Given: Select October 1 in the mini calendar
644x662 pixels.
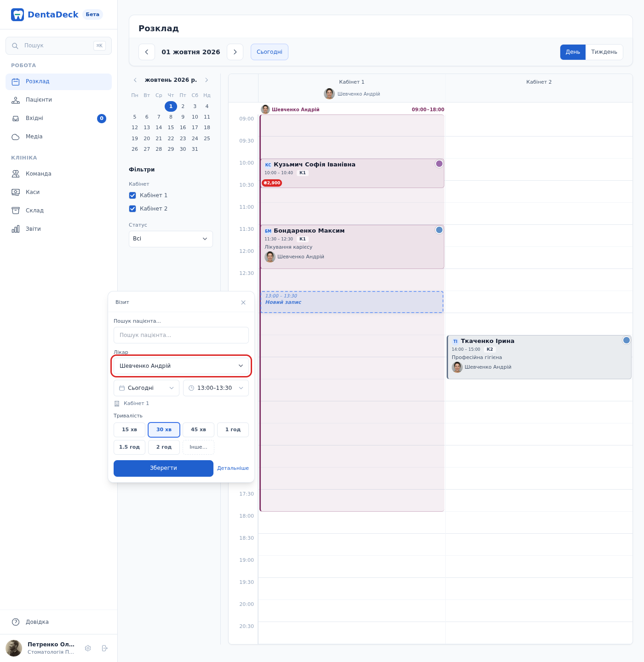Looking at the screenshot, I should point(171,107).
